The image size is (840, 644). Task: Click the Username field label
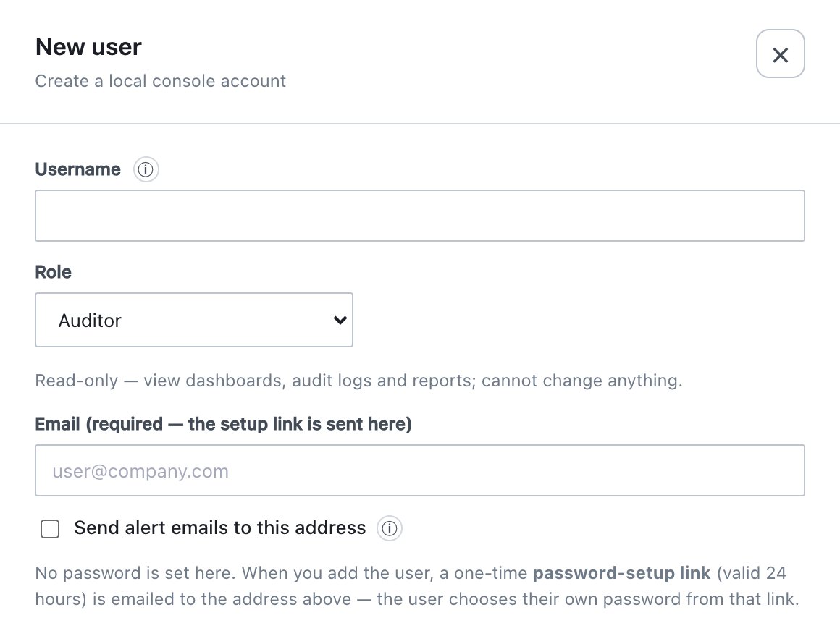pyautogui.click(x=78, y=169)
